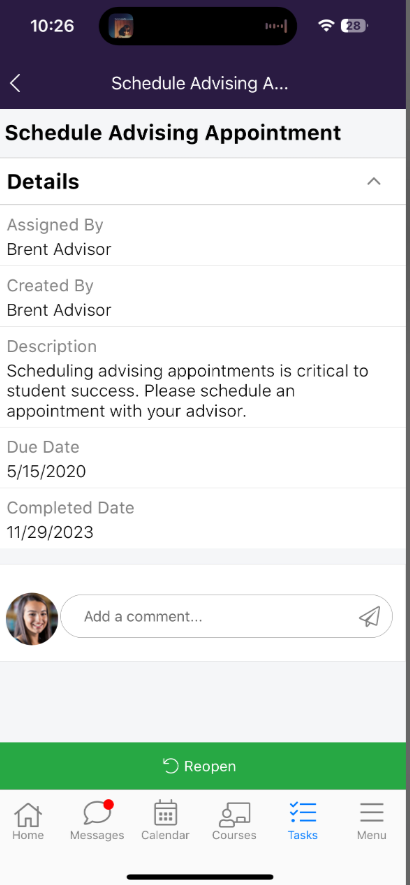Screen dimensions: 410x885
Task: Tap the Due Date value 5/15/2020
Action: coord(46,471)
